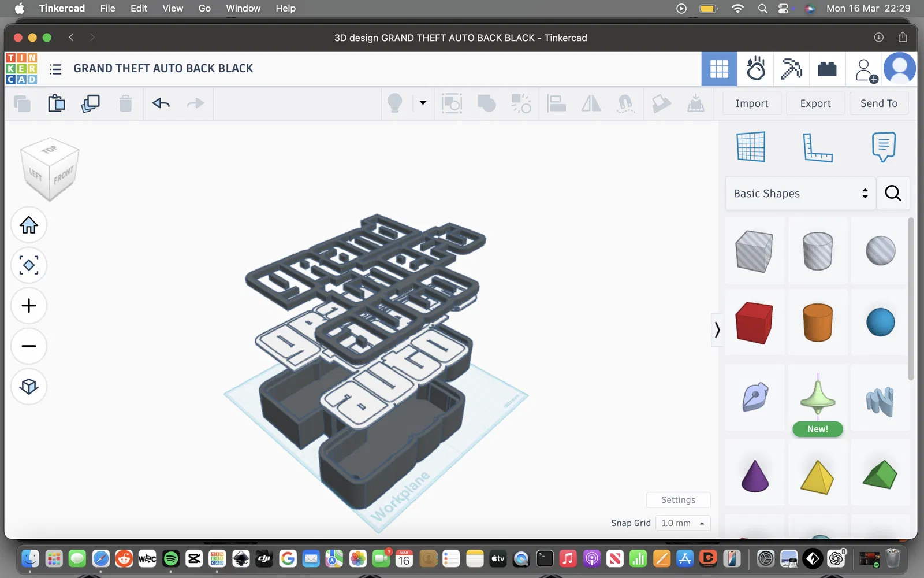Collapse the shapes panel chevron
Viewport: 924px width, 578px height.
717,329
